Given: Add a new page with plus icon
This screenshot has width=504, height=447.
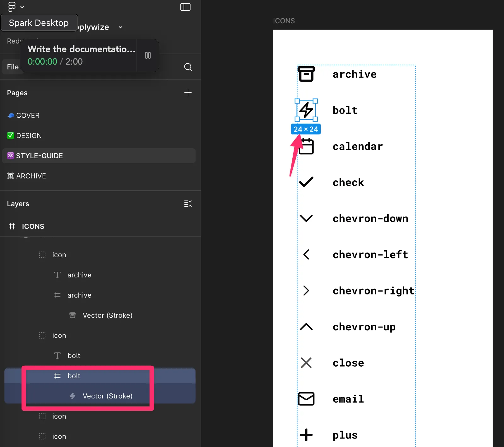Looking at the screenshot, I should [188, 93].
